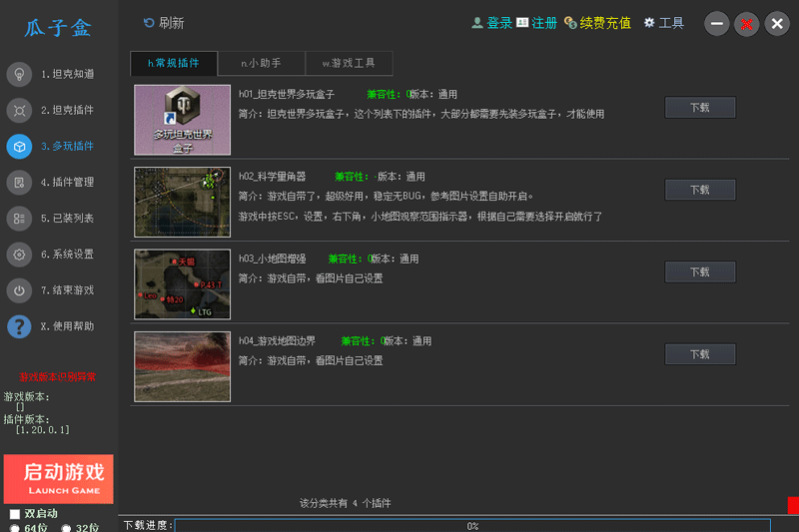Image resolution: width=799 pixels, height=532 pixels.
Task: Click the 坦克插件 sidebar icon
Action: pos(19,111)
